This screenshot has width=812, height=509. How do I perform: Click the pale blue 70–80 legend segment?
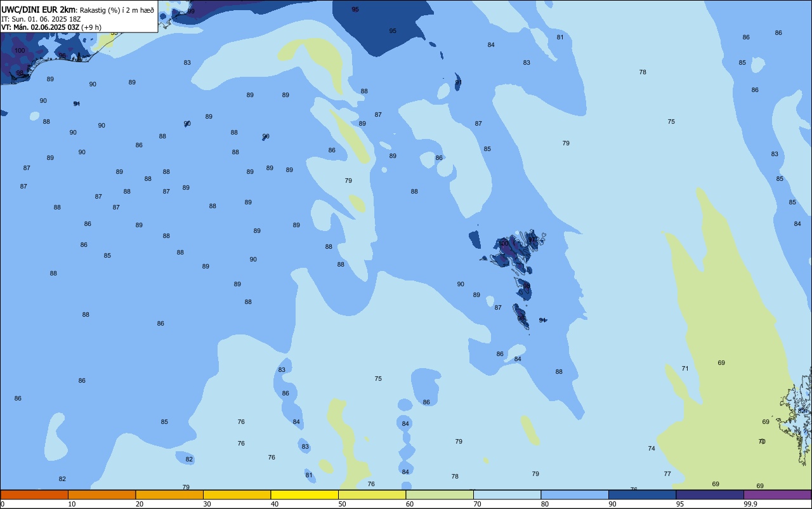(x=507, y=494)
